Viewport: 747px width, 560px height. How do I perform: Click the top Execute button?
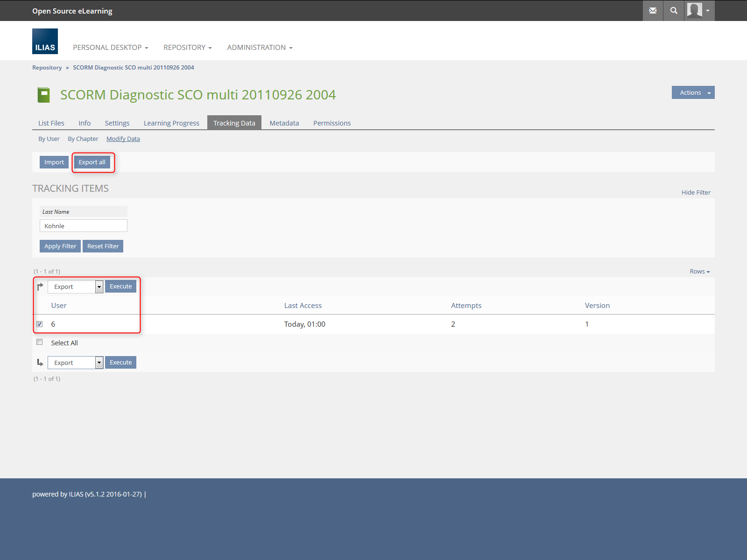tap(120, 287)
